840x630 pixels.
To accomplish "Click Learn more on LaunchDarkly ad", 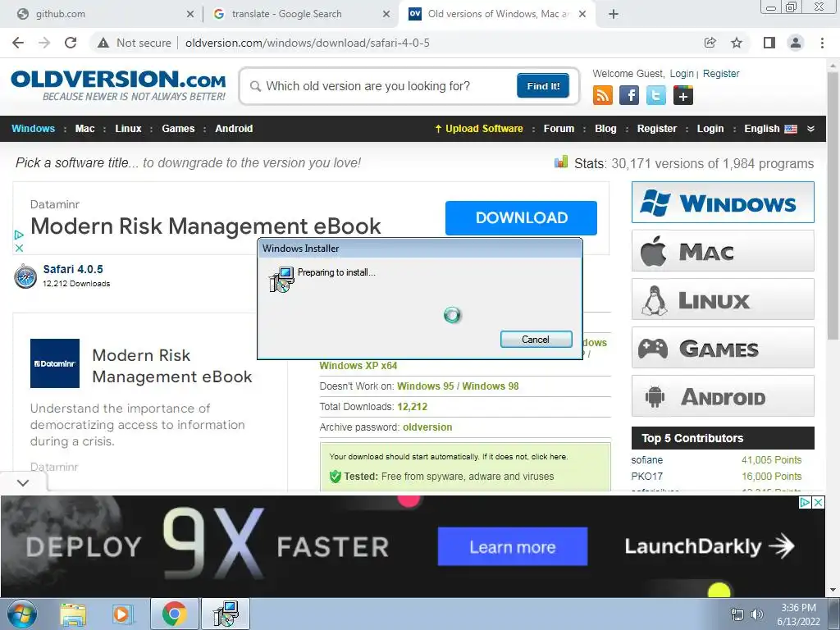I will point(512,546).
